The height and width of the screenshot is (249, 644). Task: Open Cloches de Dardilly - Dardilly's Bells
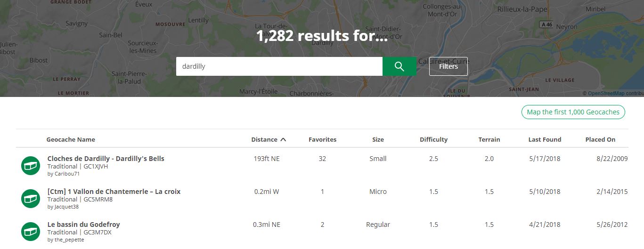click(106, 159)
